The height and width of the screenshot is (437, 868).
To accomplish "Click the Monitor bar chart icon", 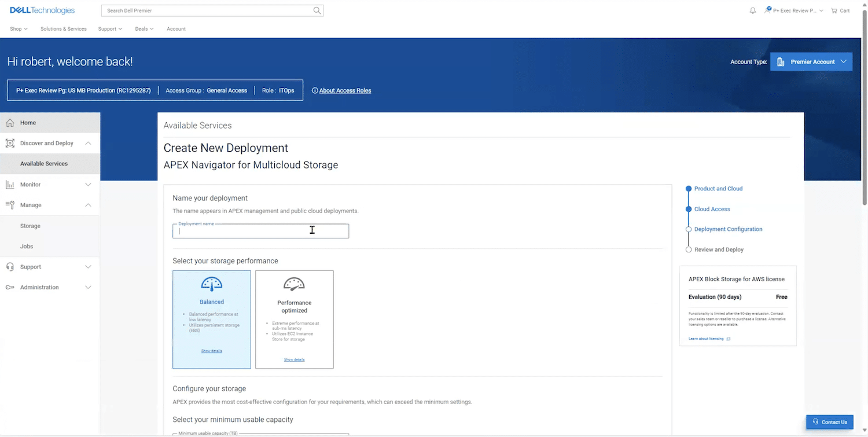I will click(x=10, y=185).
